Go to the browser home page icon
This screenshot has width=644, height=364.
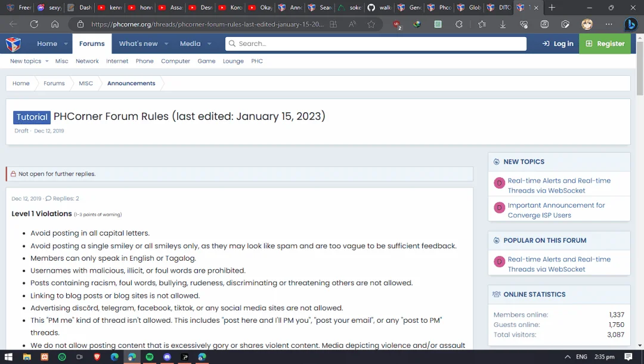pos(55,24)
